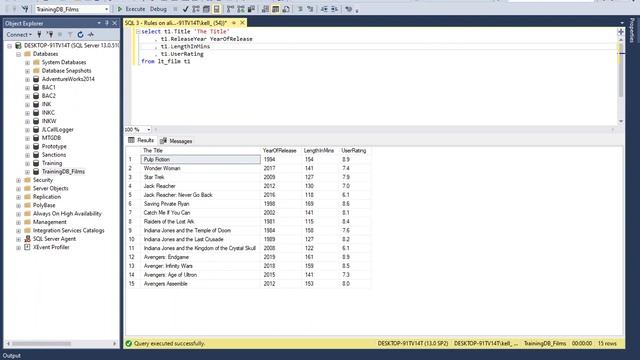This screenshot has height=360, width=640.
Task: Open the Connect dropdown in Object Explorer
Action: 19,35
